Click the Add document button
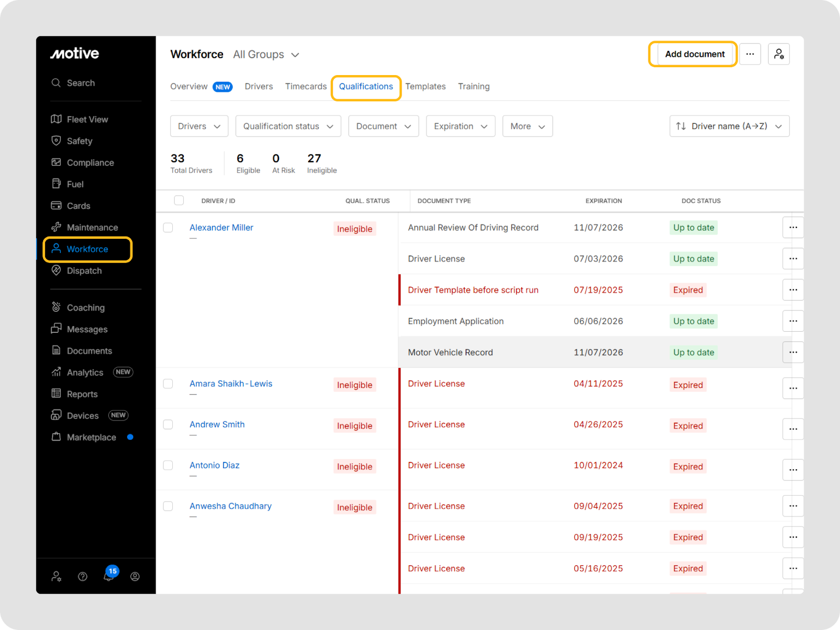 click(694, 54)
